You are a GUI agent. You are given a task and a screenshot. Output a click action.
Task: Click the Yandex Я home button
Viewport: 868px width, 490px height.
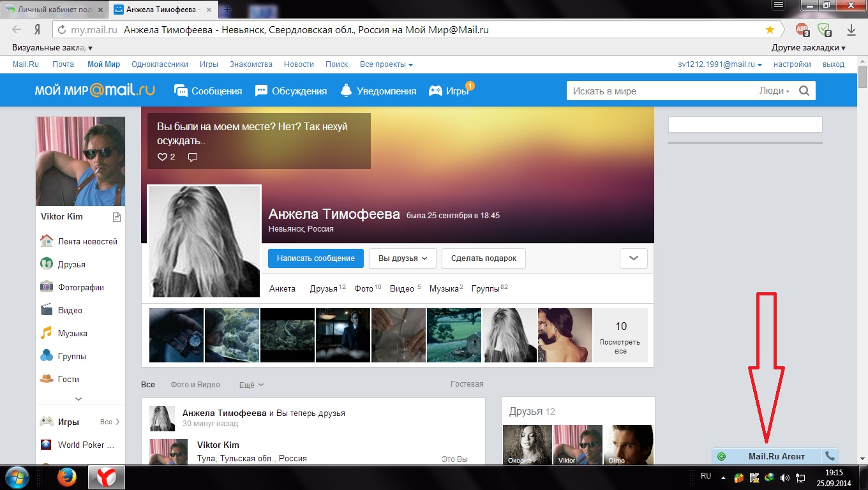point(38,29)
